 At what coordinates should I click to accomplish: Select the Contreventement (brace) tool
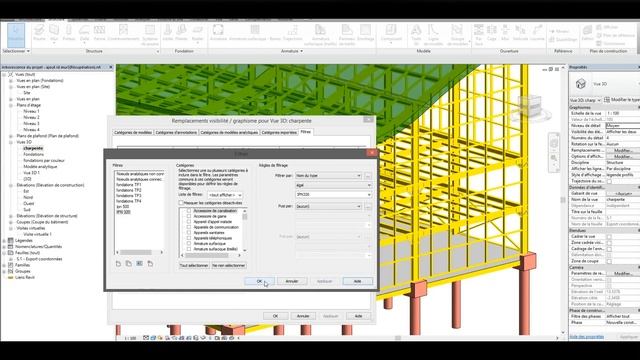click(x=123, y=33)
